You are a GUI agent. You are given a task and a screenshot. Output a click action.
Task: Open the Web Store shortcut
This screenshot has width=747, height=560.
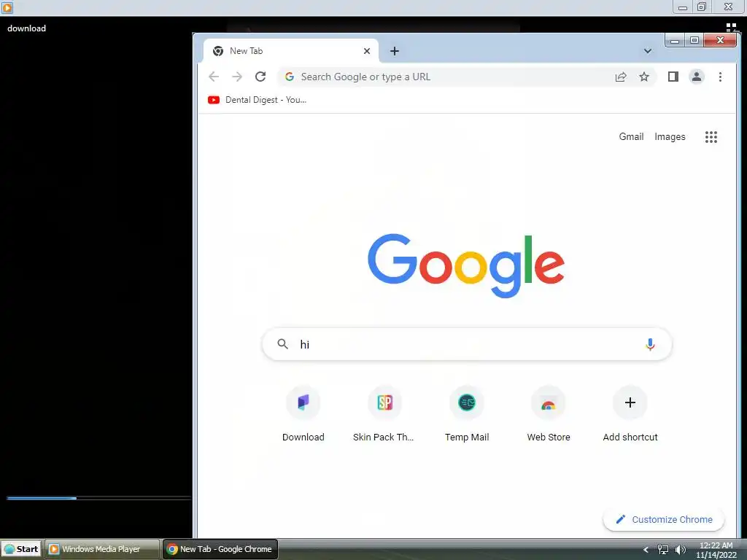tap(549, 414)
